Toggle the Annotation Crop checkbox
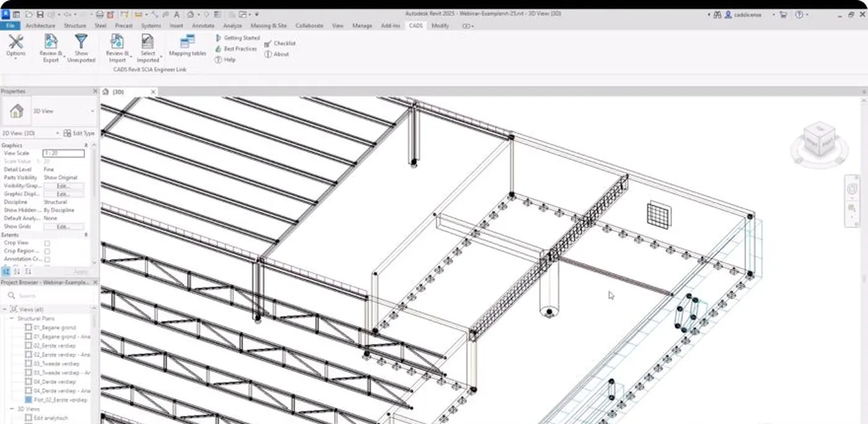This screenshot has height=424, width=868. tap(47, 260)
